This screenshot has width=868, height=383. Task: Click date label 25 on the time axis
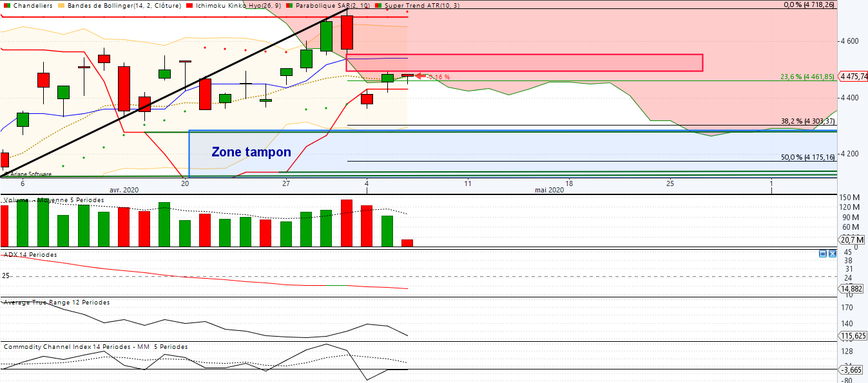(670, 183)
